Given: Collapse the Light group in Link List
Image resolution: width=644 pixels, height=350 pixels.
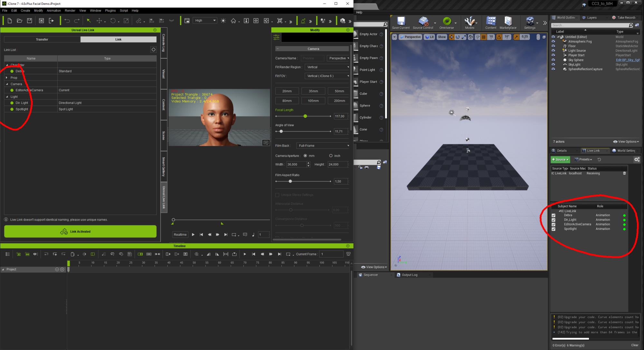Looking at the screenshot, I should 7,97.
